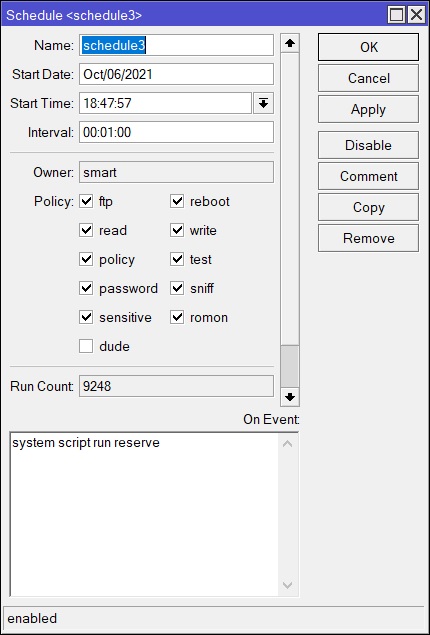The height and width of the screenshot is (635, 430).
Task: Click the Name input field
Action: pos(176,45)
